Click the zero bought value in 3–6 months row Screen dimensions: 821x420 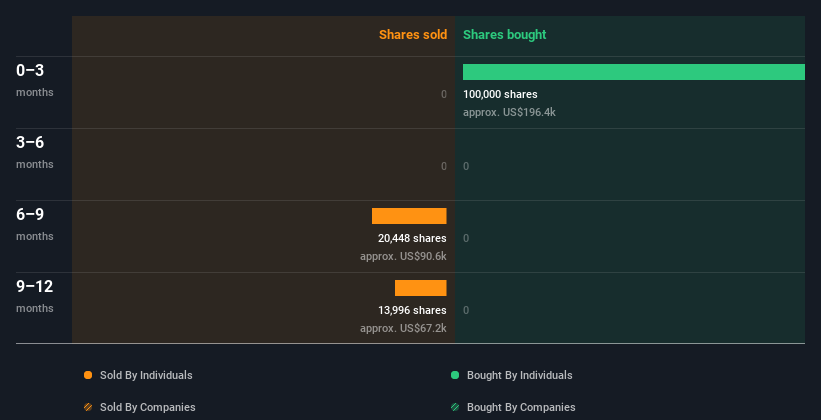(x=466, y=167)
